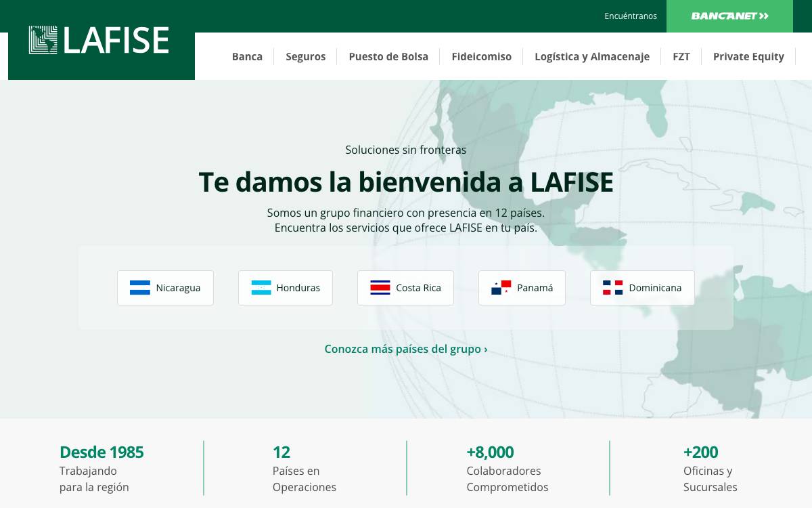Click 'Colaboradores Comprometidos' label
This screenshot has height=508, width=812.
[507, 479]
